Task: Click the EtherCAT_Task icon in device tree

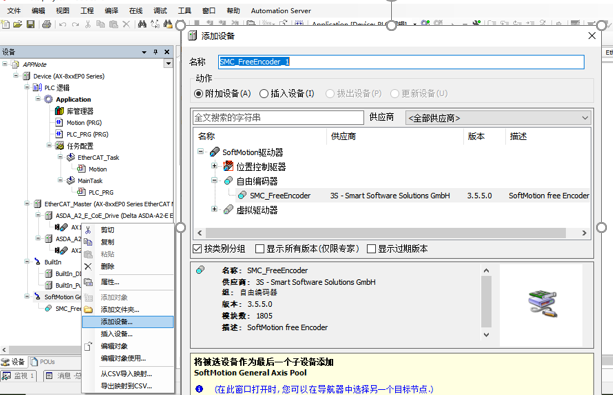Action: point(71,157)
